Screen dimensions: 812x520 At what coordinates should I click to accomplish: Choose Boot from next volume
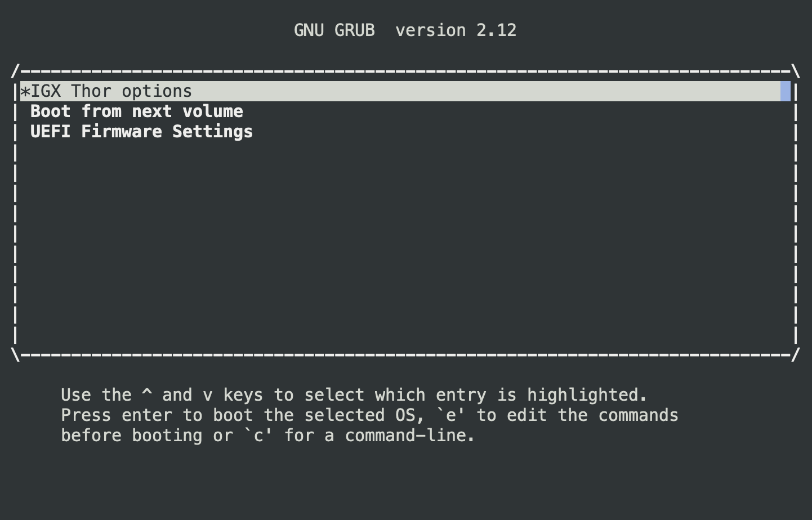136,111
